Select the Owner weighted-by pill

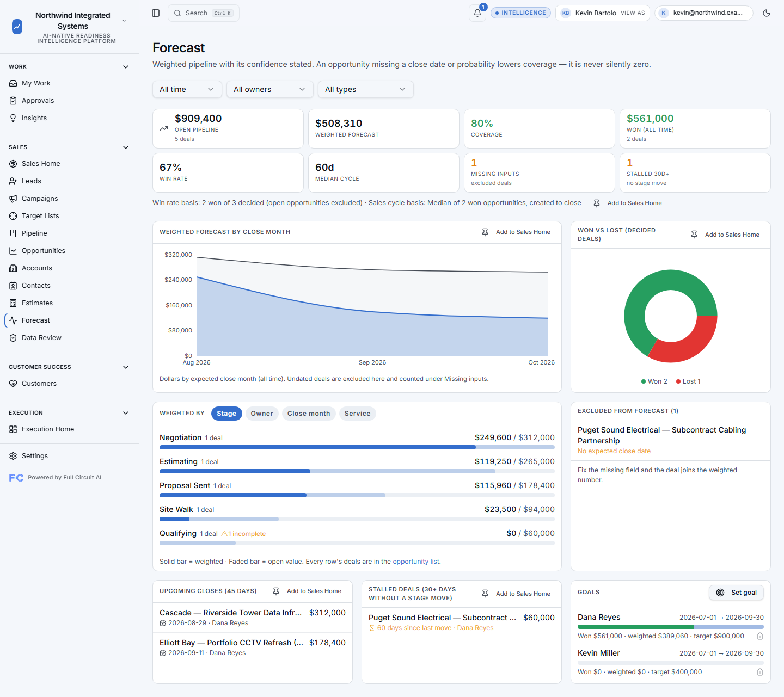(262, 414)
